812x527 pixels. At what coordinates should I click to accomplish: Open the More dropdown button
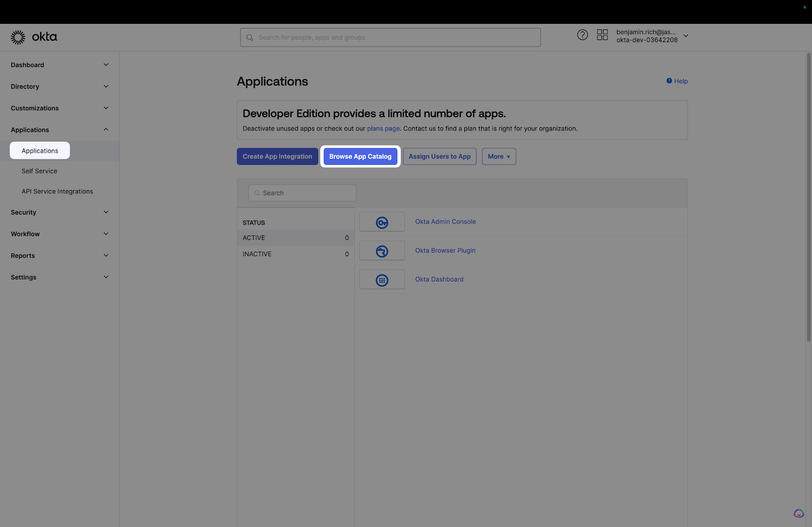[x=498, y=157]
